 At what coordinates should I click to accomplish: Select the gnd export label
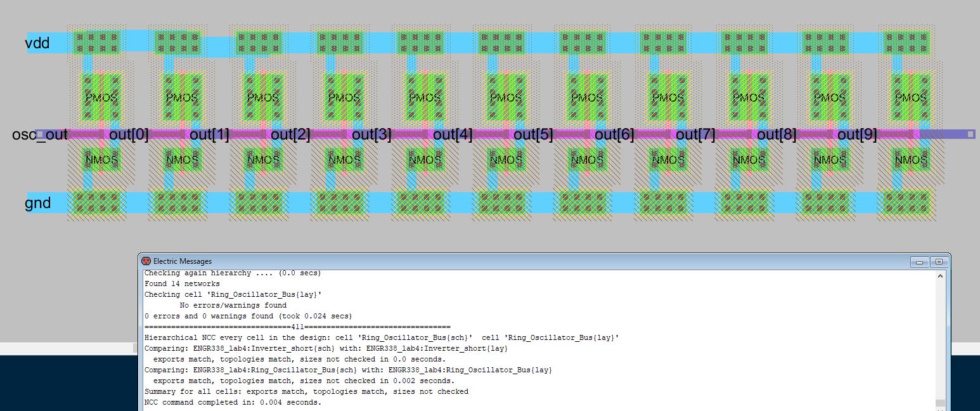click(x=37, y=203)
